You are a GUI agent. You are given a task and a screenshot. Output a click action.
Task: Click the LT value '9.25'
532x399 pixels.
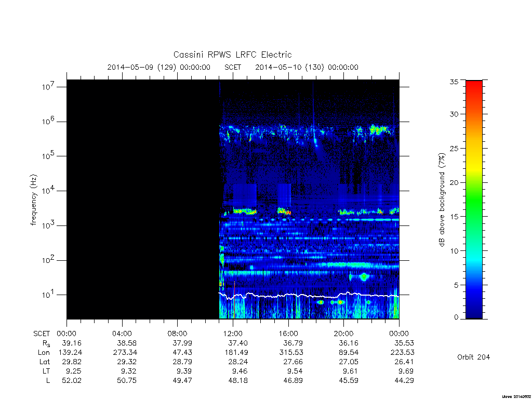click(74, 371)
